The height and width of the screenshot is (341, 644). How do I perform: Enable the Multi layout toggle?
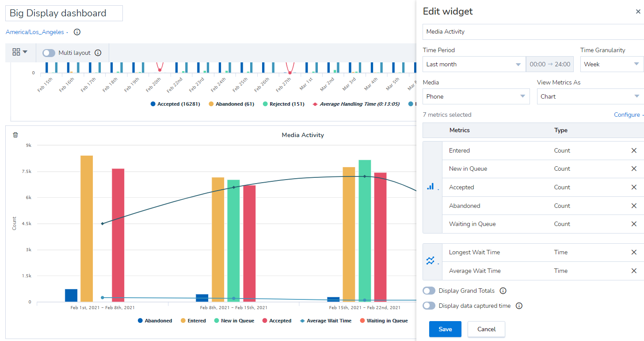point(49,53)
